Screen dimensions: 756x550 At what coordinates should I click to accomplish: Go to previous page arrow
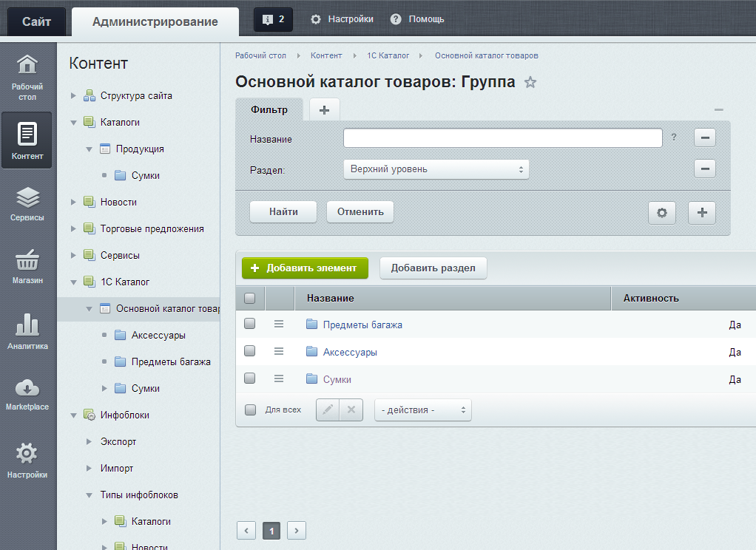coord(246,531)
